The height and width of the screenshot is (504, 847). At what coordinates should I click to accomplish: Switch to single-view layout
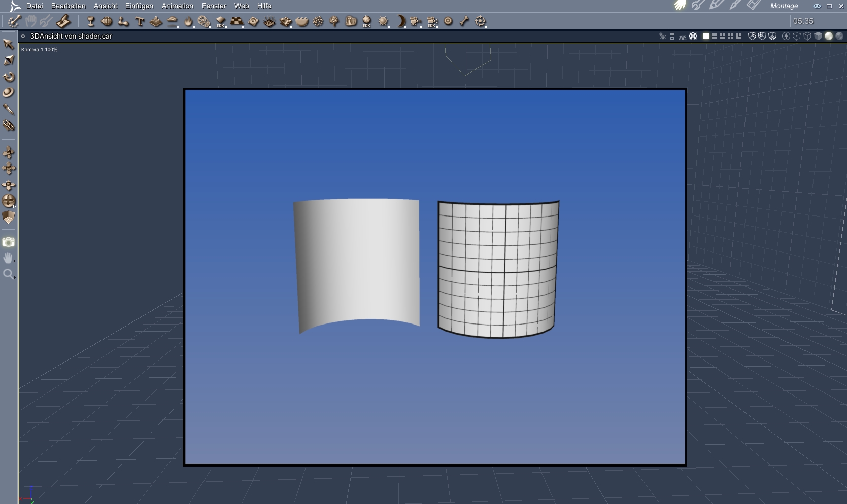pos(705,36)
